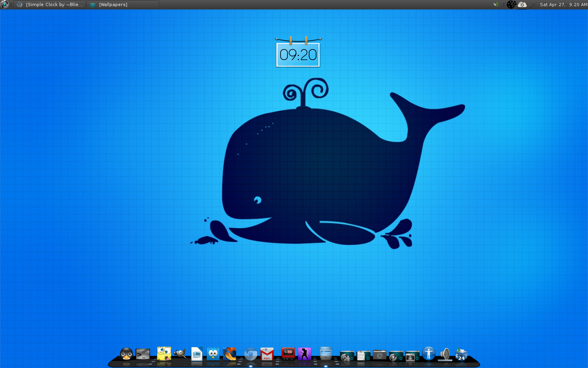Switch to the Simple Clock window
588x368 pixels.
click(x=50, y=4)
